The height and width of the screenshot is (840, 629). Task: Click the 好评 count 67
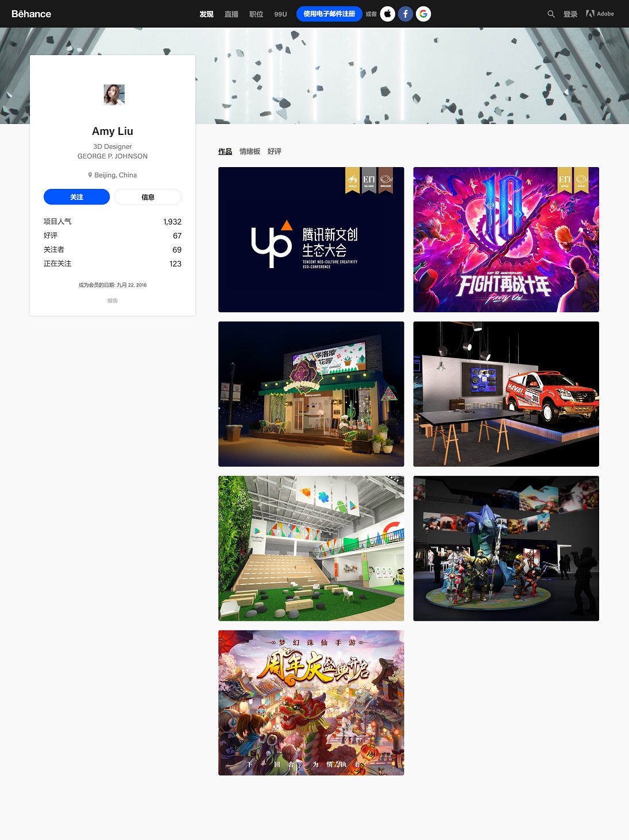[x=177, y=235]
